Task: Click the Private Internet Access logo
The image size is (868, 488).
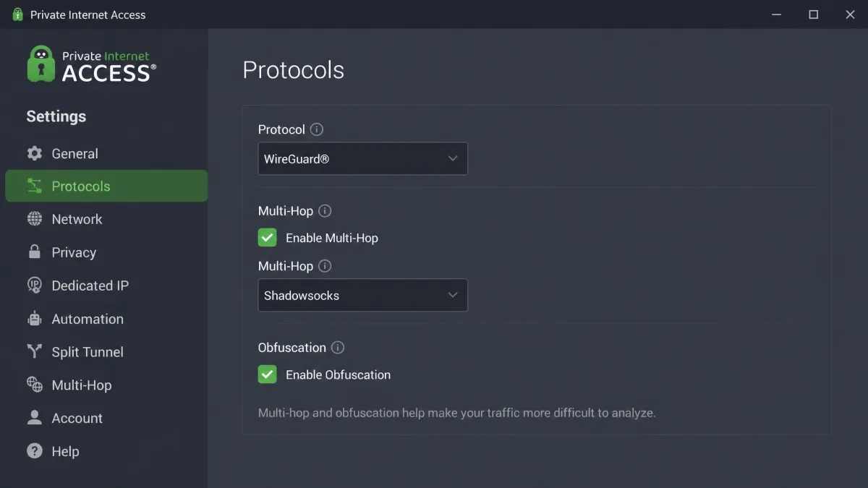Action: (91, 64)
